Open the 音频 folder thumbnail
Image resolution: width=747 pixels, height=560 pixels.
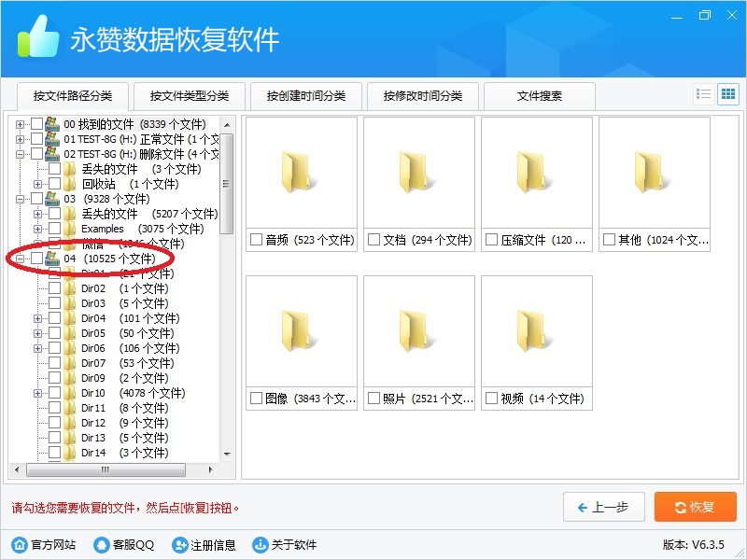coord(302,173)
